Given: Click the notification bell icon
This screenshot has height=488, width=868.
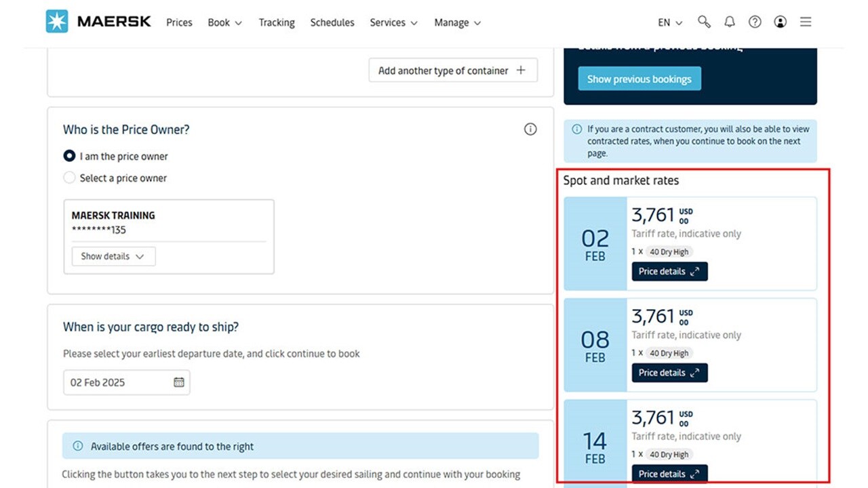Looking at the screenshot, I should coord(729,22).
